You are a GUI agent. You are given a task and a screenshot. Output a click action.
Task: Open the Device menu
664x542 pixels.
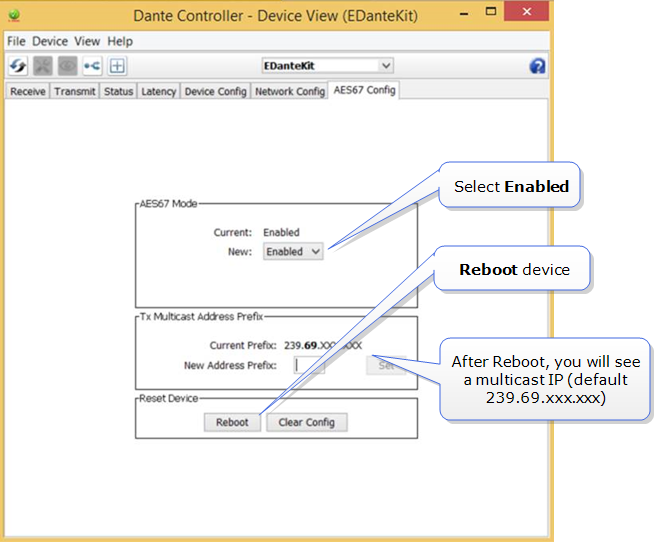point(49,42)
